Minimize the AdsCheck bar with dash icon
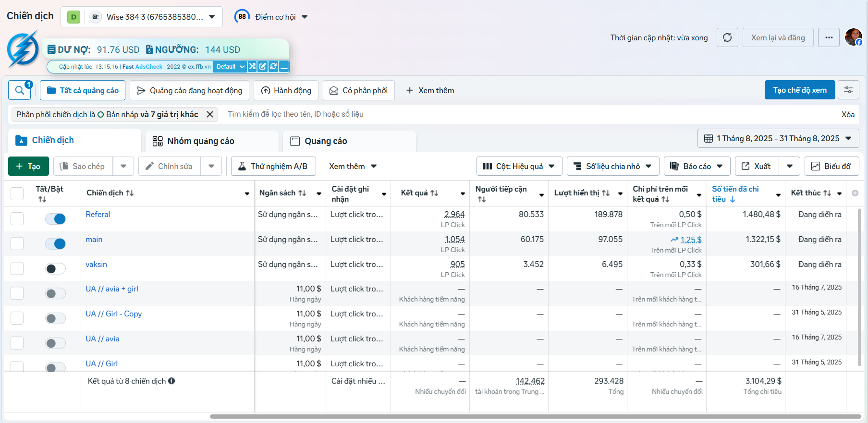Viewport: 868px width, 423px height. pyautogui.click(x=284, y=66)
